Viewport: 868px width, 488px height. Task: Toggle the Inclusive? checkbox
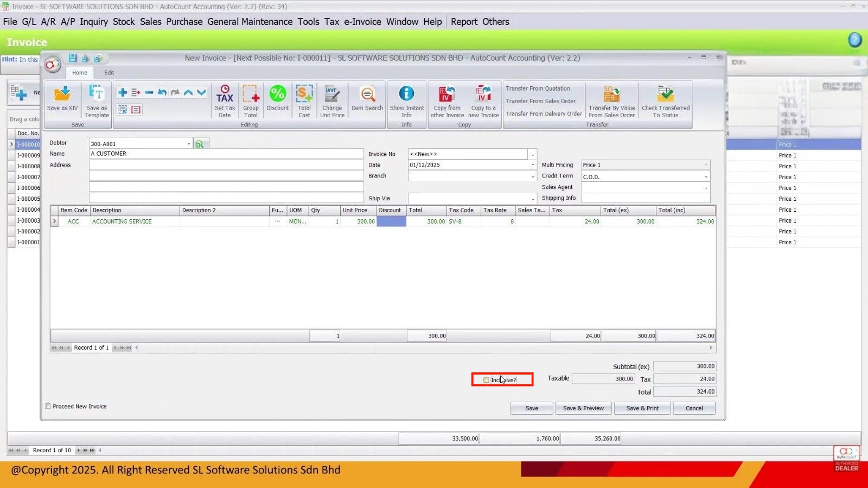pos(486,380)
